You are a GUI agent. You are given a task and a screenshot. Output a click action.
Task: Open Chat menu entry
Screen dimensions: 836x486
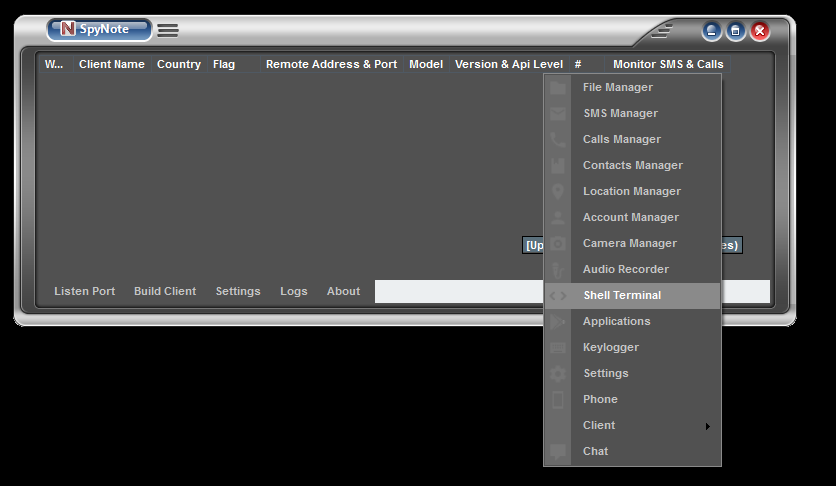point(632,451)
